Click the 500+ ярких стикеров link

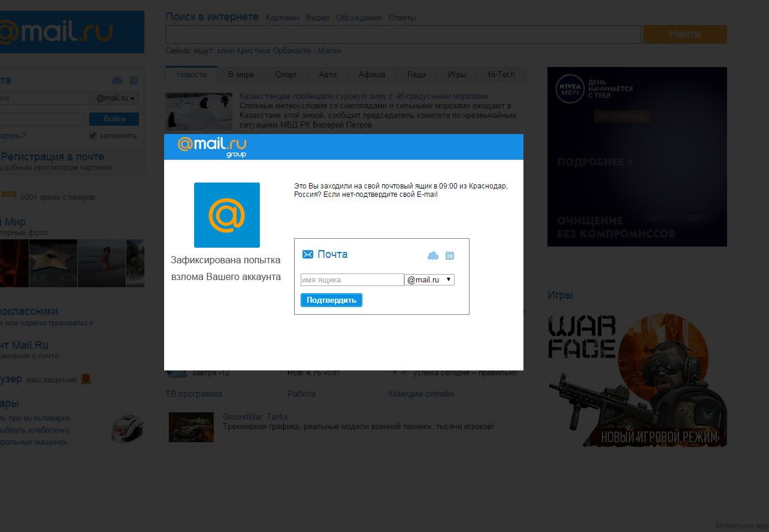[x=57, y=197]
